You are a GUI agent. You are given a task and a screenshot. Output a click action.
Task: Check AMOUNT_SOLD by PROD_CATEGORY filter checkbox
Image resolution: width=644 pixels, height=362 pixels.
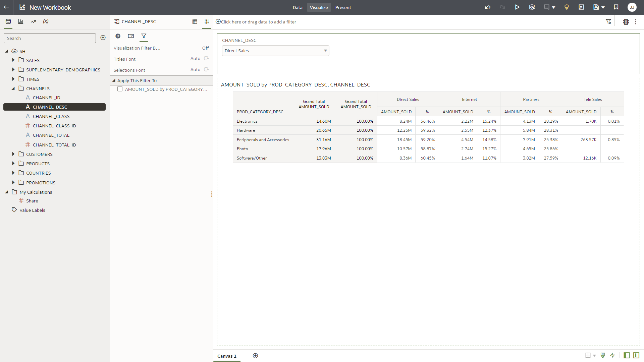(120, 89)
